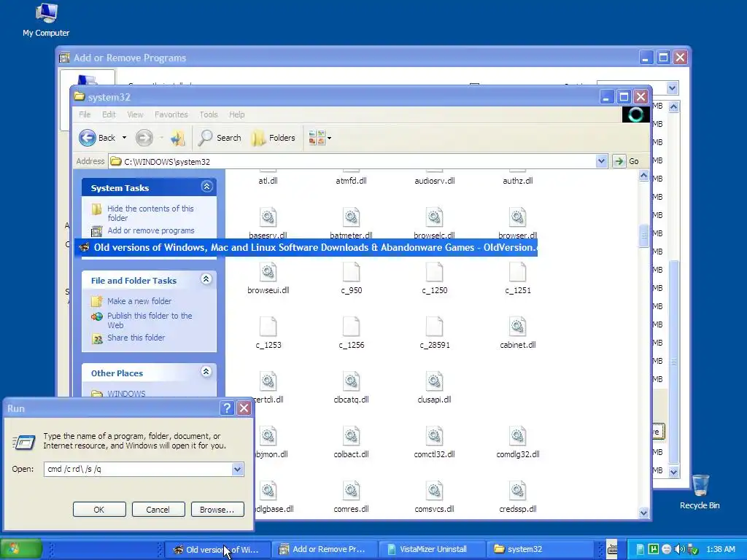Click the audiosrv.dll file name
The height and width of the screenshot is (560, 747).
coord(435,181)
